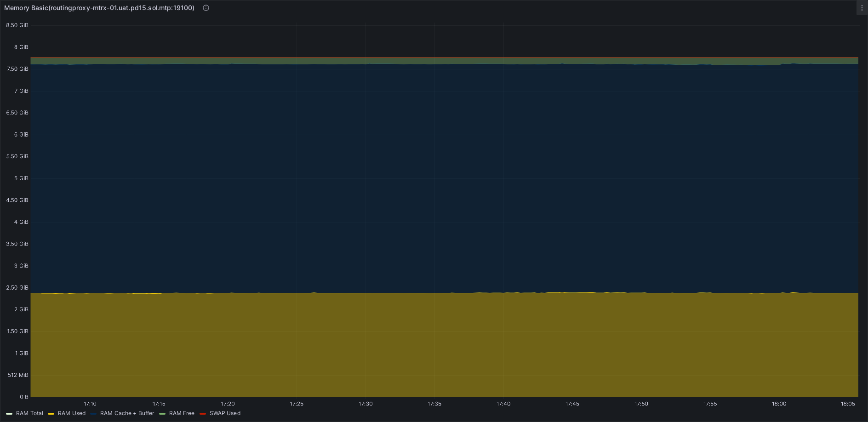Open the Memory Basic panel title
This screenshot has width=868, height=422.
coord(99,8)
